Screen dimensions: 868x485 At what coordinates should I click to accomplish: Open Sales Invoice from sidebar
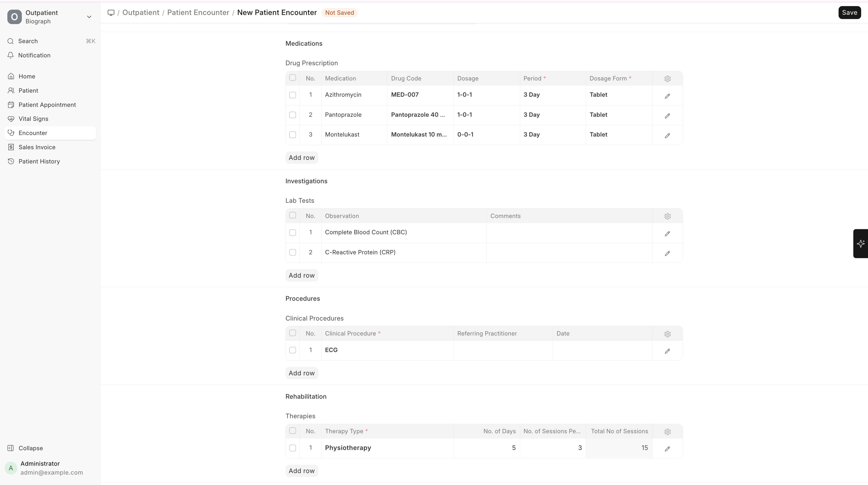(x=37, y=147)
